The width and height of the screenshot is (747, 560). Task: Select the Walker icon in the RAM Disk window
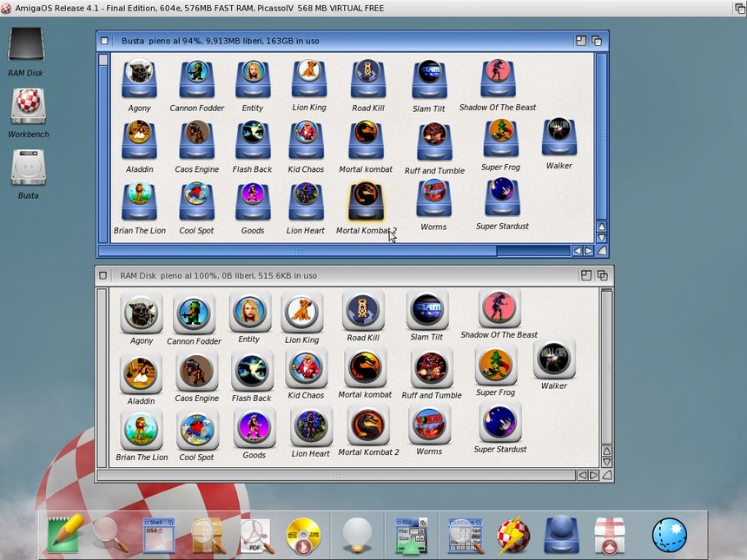tap(553, 359)
